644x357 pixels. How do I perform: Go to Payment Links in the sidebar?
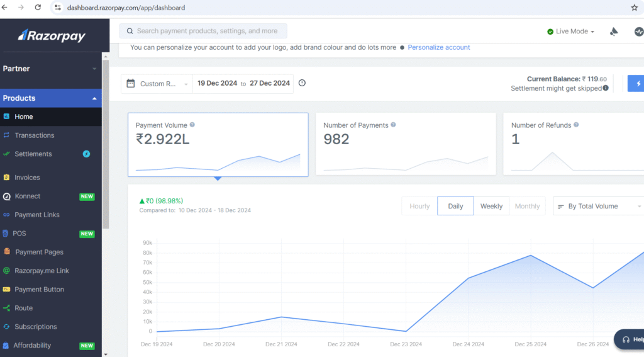coord(36,215)
